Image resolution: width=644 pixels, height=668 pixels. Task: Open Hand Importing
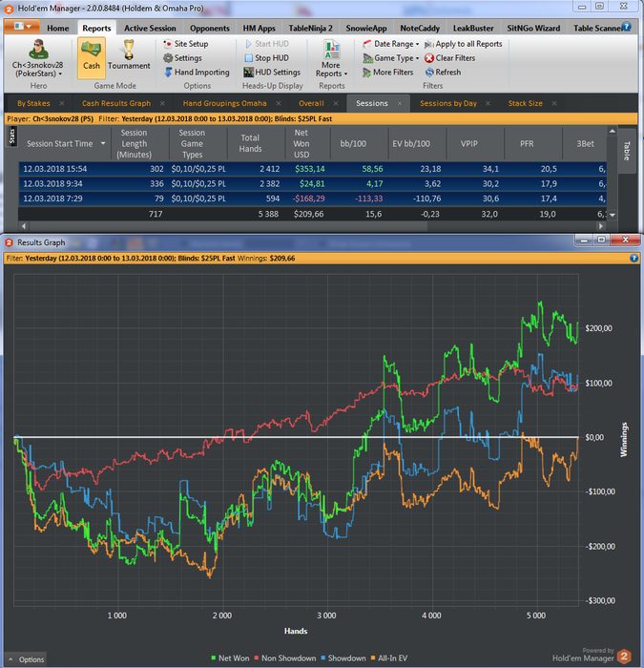click(197, 73)
